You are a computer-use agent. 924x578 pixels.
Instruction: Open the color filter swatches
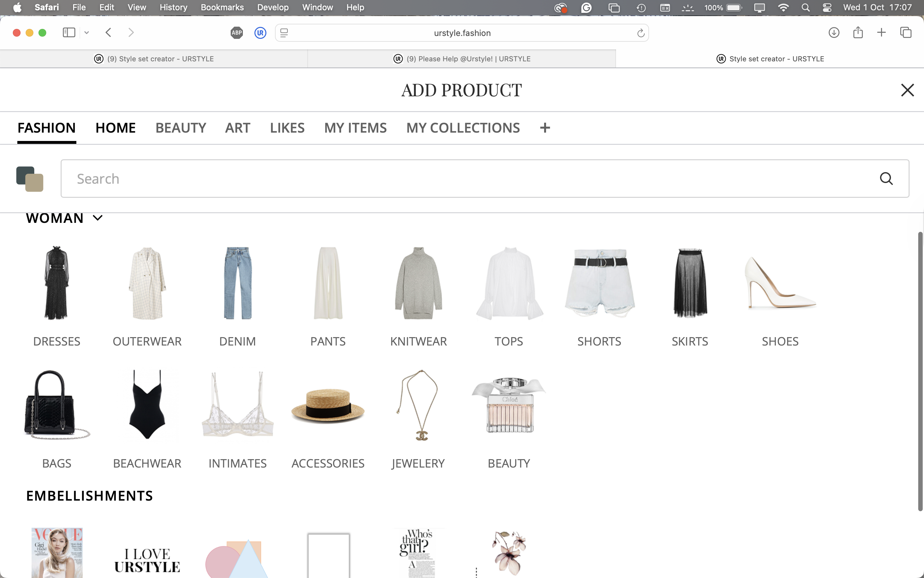coord(30,179)
